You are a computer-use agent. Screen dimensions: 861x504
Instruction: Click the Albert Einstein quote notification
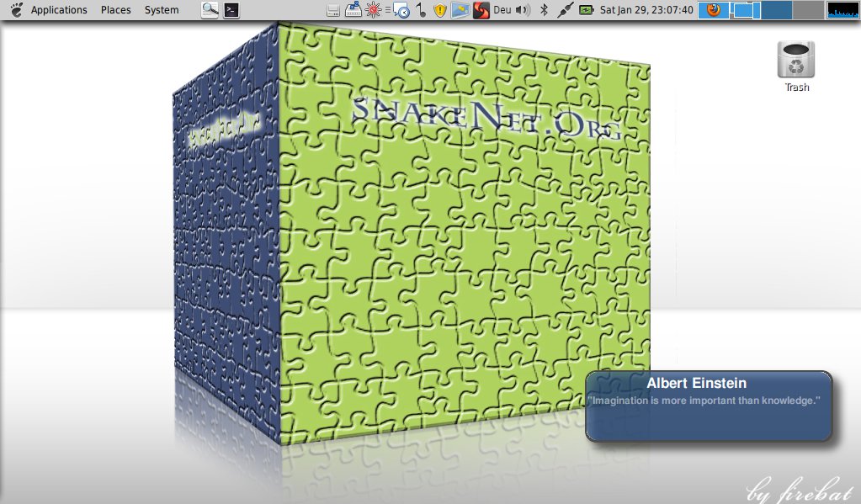[709, 406]
